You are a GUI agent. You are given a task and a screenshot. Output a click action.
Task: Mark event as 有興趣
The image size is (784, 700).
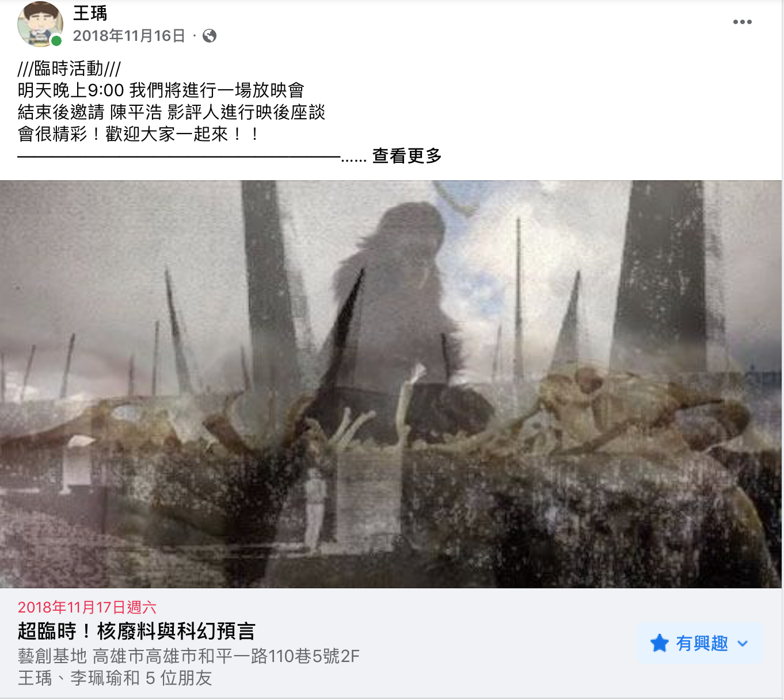pyautogui.click(x=699, y=644)
